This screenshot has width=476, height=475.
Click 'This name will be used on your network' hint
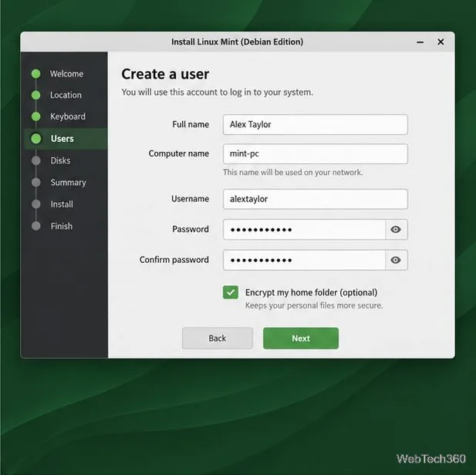(293, 173)
